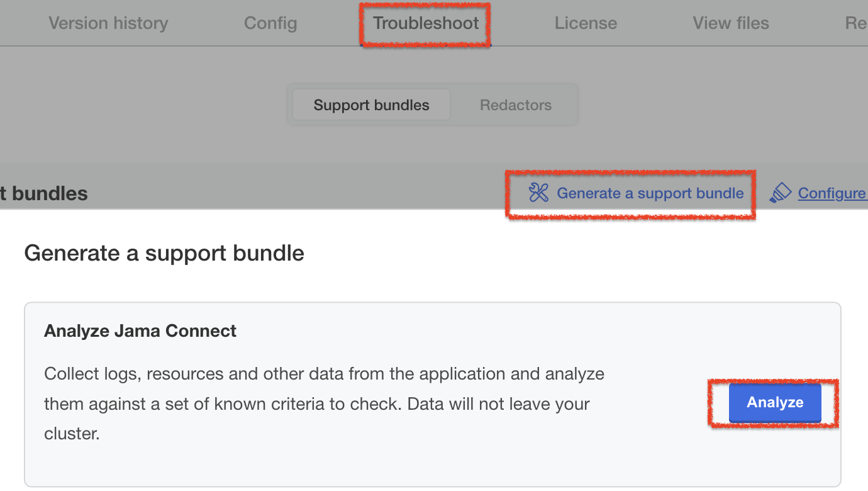Click the Analyze Jama Connect card title
This screenshot has height=491, width=868.
tap(140, 331)
